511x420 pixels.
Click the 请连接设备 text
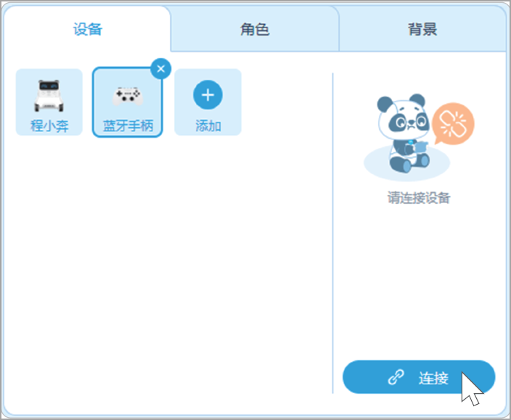click(x=419, y=197)
